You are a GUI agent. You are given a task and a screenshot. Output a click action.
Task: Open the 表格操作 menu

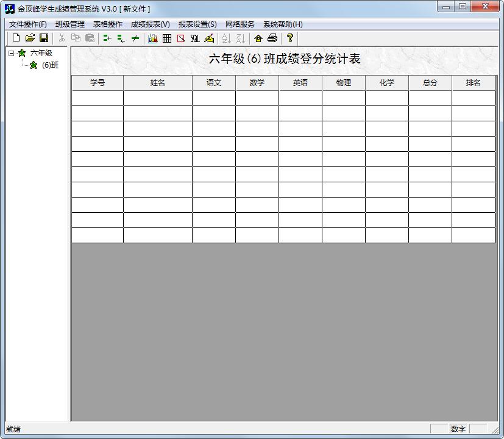coord(108,24)
